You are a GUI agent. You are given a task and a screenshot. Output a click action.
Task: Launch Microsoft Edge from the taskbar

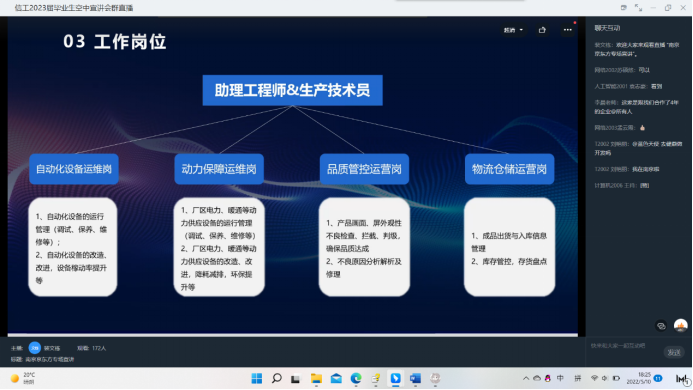click(x=356, y=379)
